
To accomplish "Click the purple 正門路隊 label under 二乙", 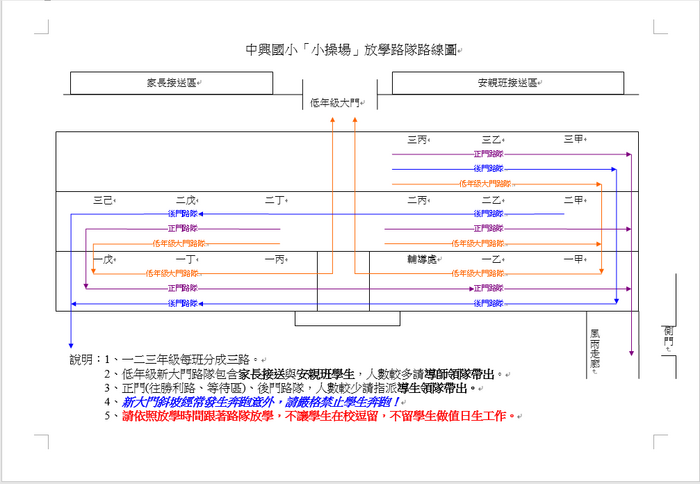I will (x=488, y=229).
